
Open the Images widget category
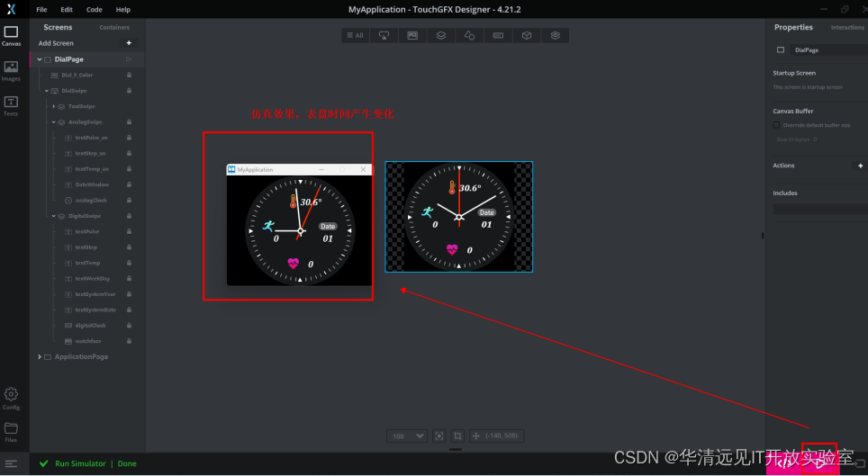(x=412, y=35)
